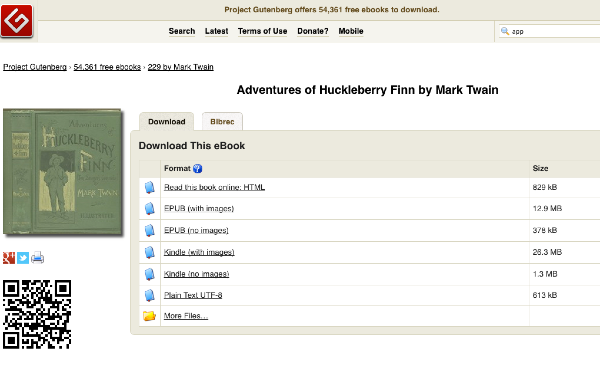Click the 613 kB size cell

click(545, 295)
